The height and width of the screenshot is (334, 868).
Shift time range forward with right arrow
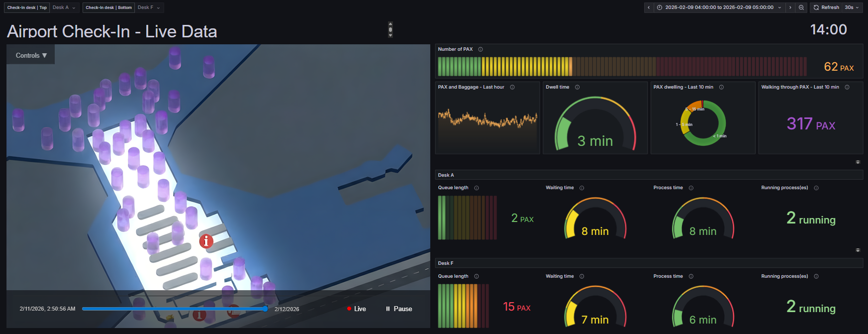790,7
